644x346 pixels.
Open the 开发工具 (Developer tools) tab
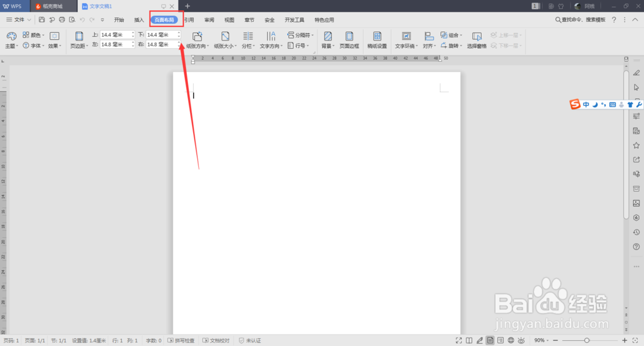tap(294, 20)
